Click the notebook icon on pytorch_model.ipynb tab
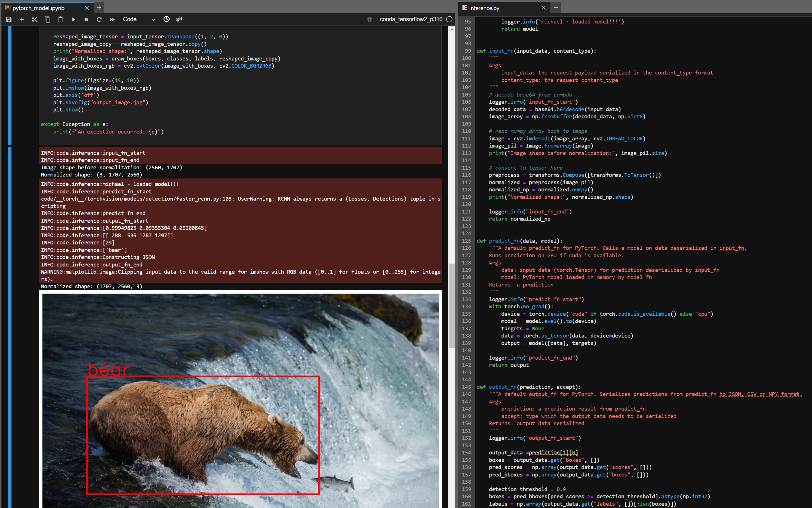Image resolution: width=812 pixels, height=508 pixels. 8,8
